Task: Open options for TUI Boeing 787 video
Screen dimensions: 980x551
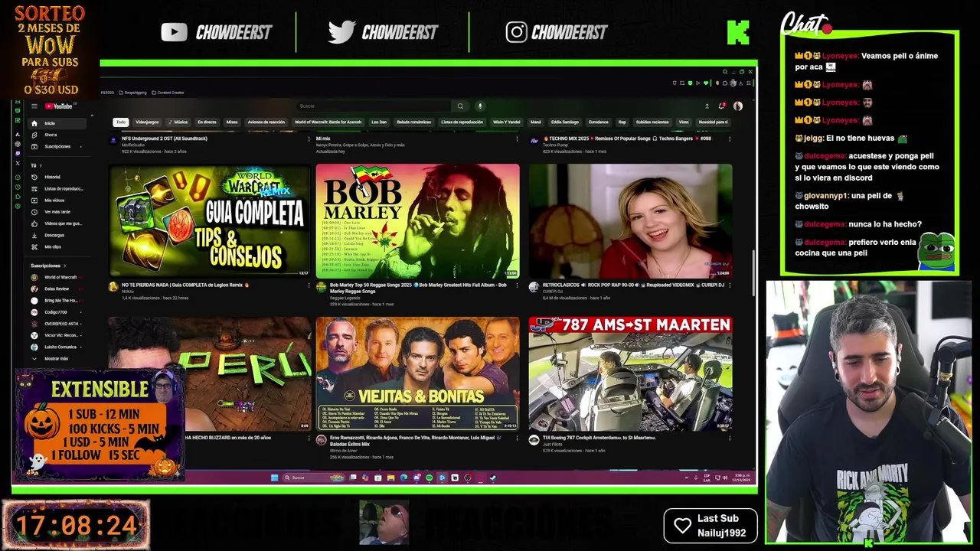Action: [x=730, y=439]
